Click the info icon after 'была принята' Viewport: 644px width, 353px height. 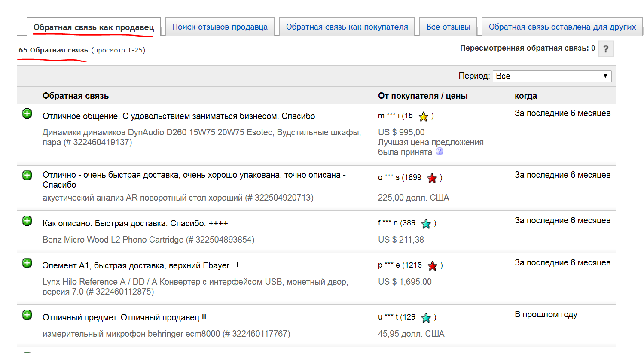(440, 152)
